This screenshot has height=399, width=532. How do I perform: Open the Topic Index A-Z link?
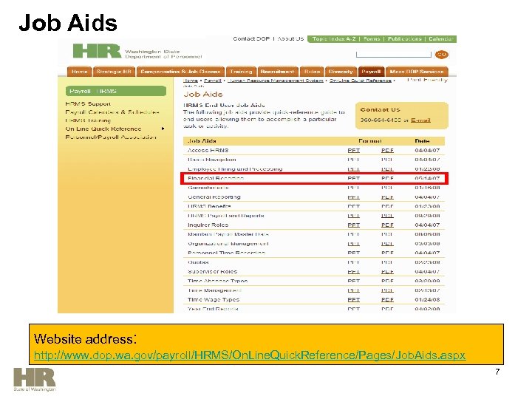[x=334, y=38]
